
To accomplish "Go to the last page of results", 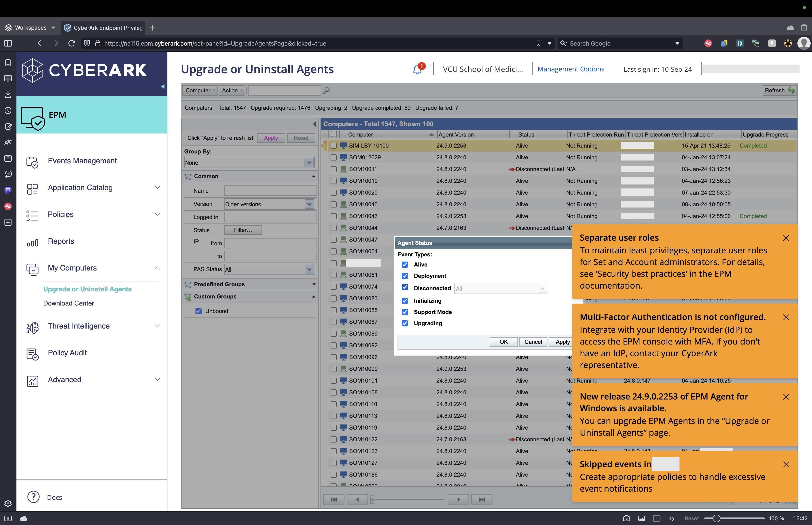I will [481, 499].
